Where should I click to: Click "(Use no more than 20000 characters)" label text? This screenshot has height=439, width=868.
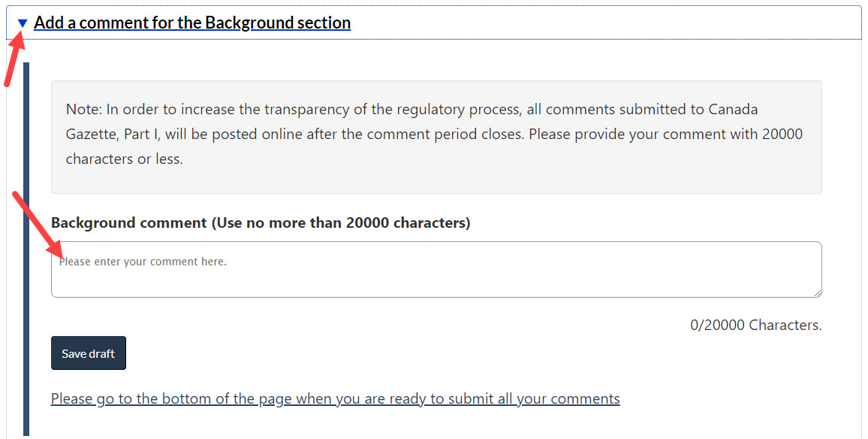341,223
